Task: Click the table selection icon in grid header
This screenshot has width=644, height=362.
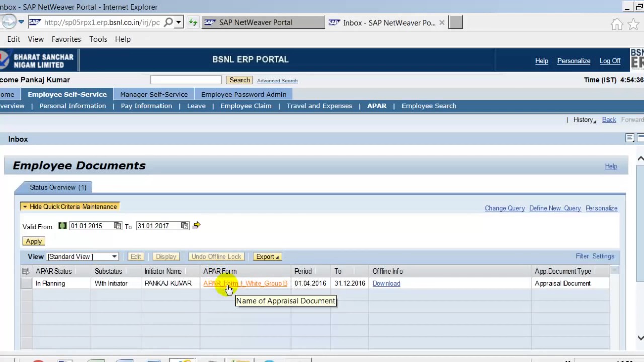Action: click(x=25, y=271)
